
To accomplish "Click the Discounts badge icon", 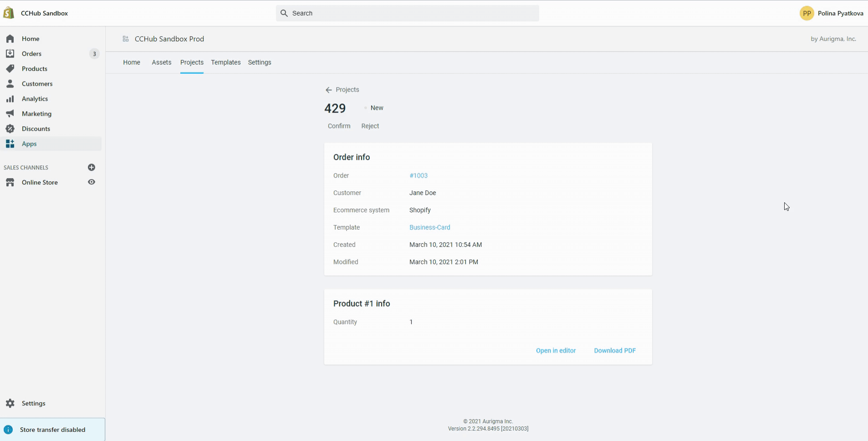I will click(x=10, y=129).
